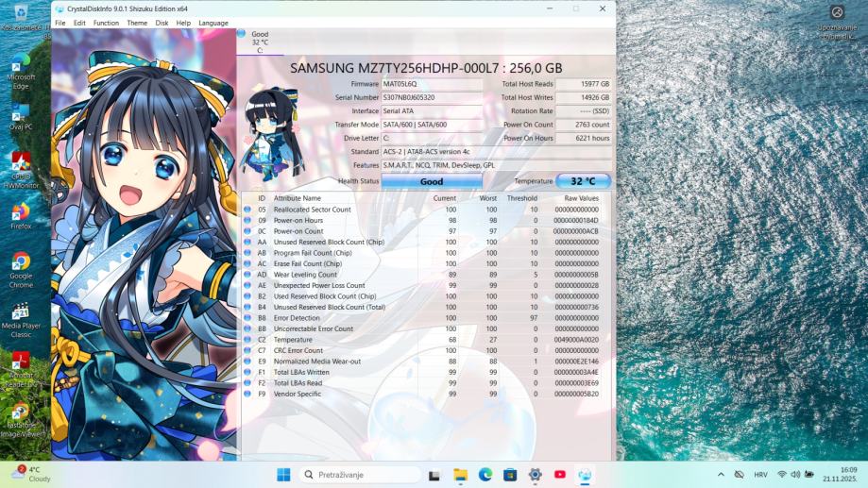Screen dimensions: 868x488
Task: Open the Recycle Bin desktop icon
Action: tap(21, 17)
